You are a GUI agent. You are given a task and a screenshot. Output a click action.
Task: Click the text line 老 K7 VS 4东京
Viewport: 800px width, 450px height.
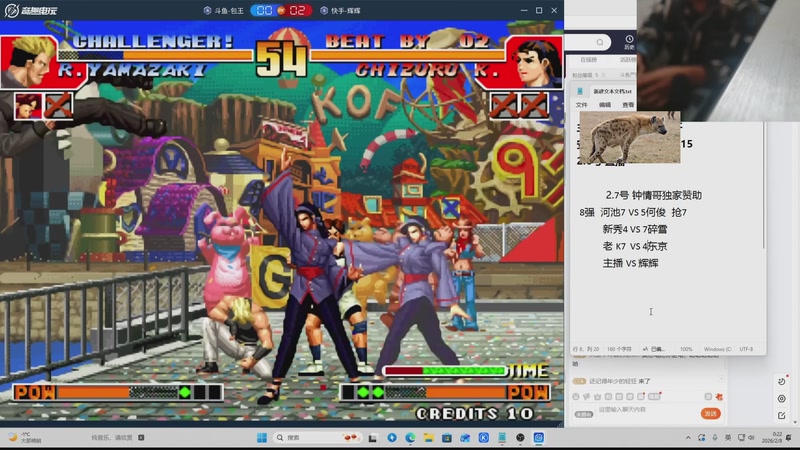[635, 246]
